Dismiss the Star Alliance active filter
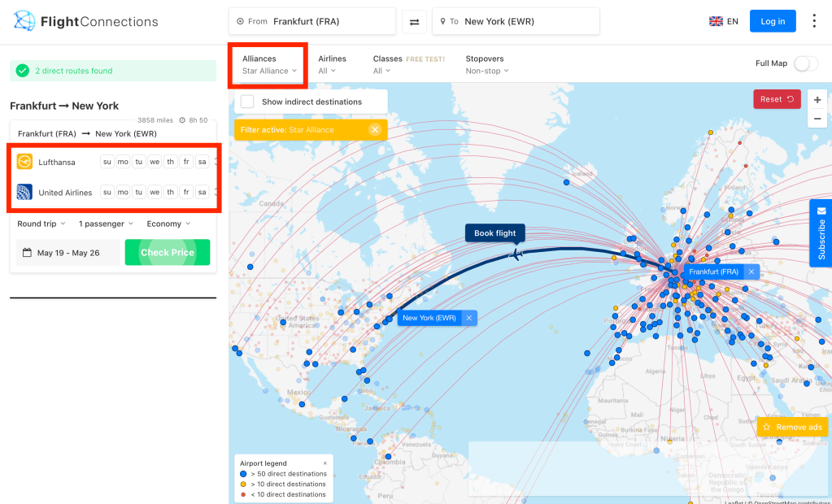 pos(374,129)
